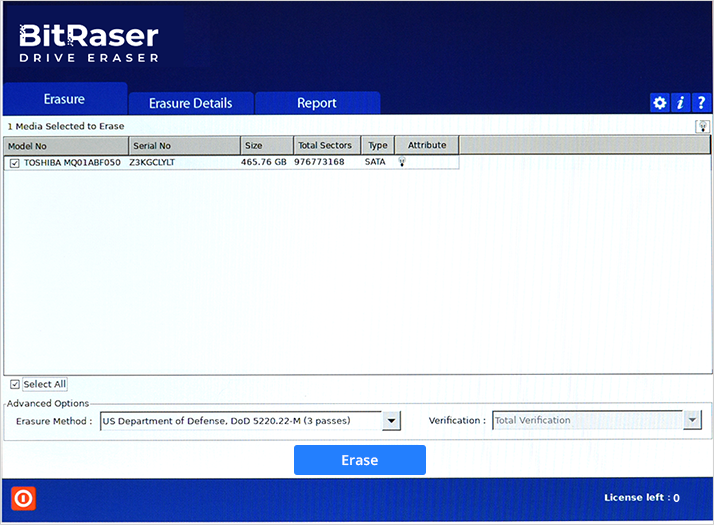Sort by the Serial No column header

click(x=184, y=146)
